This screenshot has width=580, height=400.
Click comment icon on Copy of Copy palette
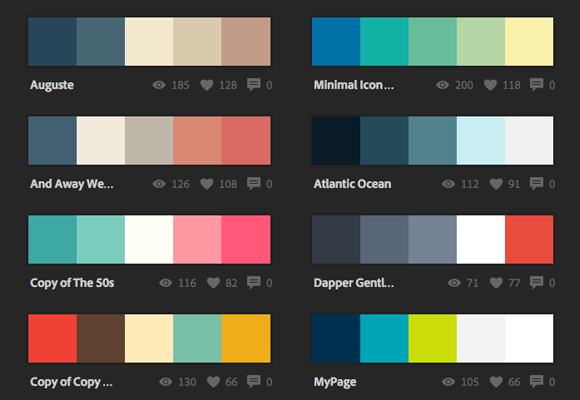pos(254,381)
